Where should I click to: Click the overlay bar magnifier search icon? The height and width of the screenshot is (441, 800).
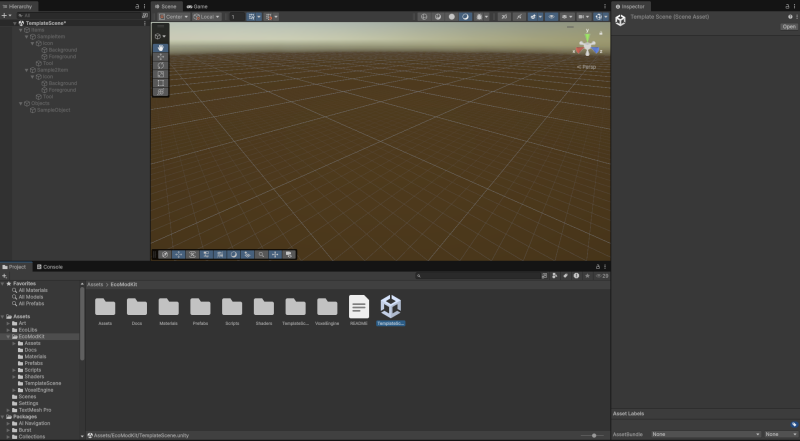(x=261, y=254)
